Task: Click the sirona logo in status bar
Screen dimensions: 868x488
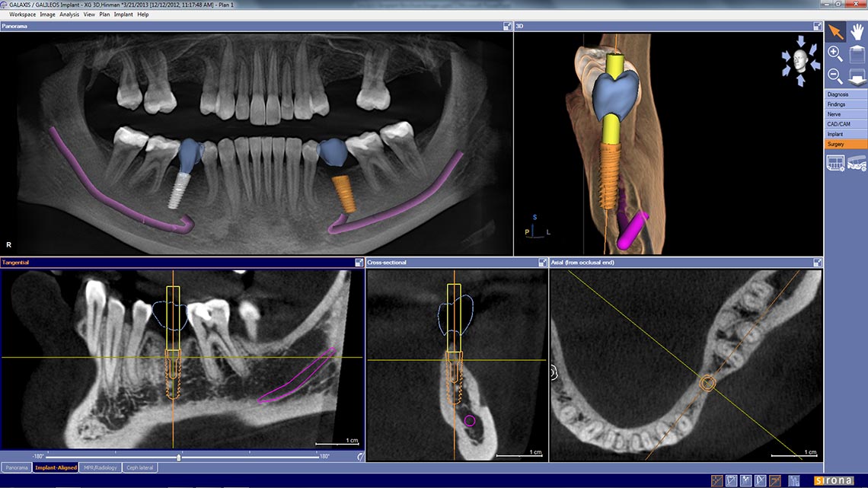Action: pyautogui.click(x=834, y=481)
